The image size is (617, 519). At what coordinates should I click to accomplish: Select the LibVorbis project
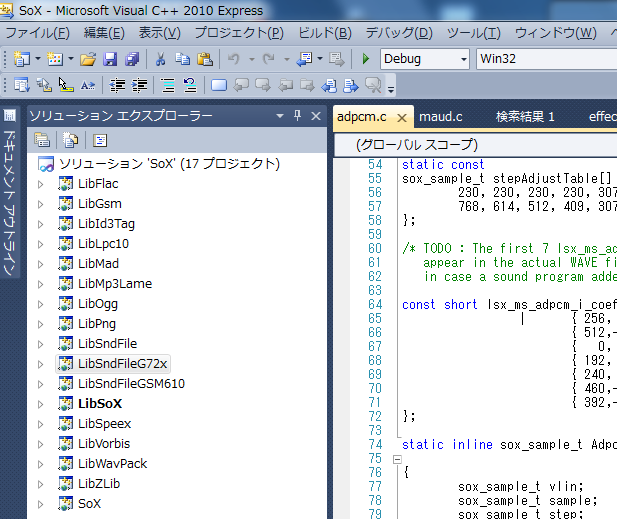coord(103,444)
